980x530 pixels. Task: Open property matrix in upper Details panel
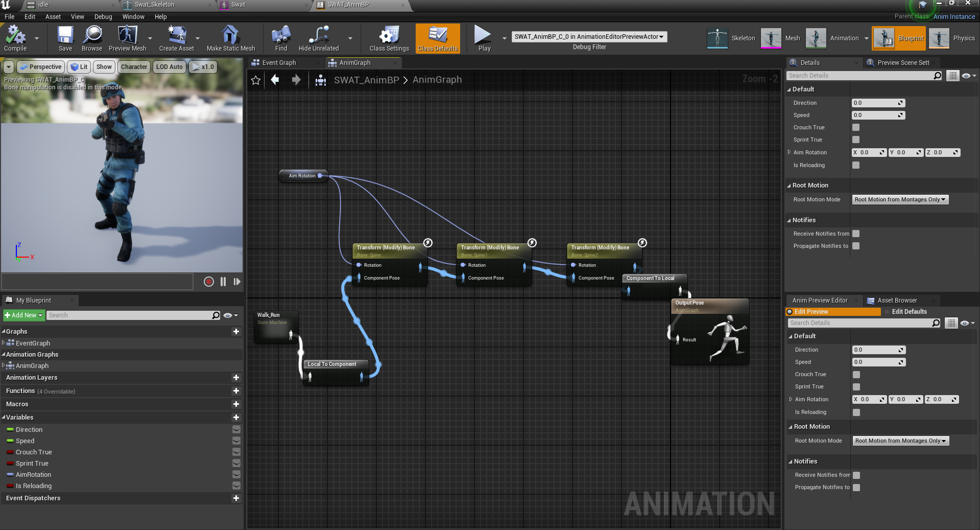point(953,76)
